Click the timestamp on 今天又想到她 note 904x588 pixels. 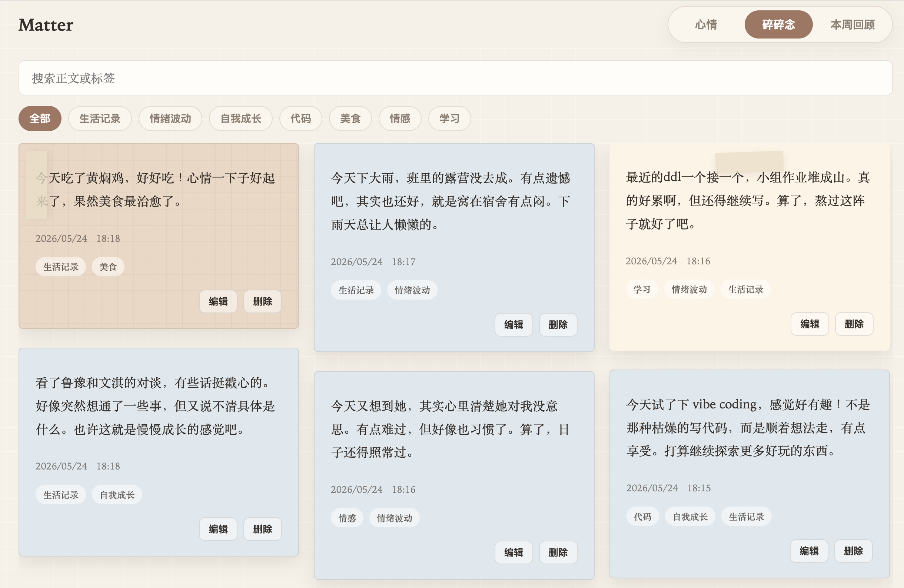pos(373,490)
